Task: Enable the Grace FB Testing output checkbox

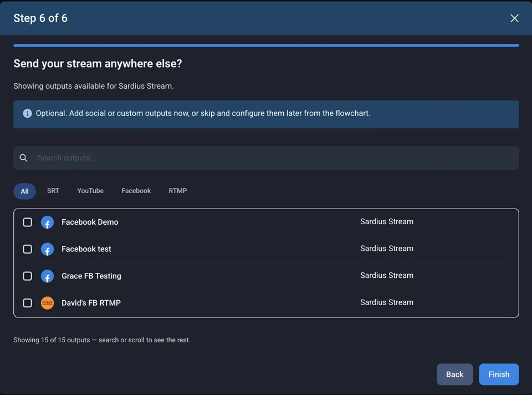Action: tap(28, 276)
